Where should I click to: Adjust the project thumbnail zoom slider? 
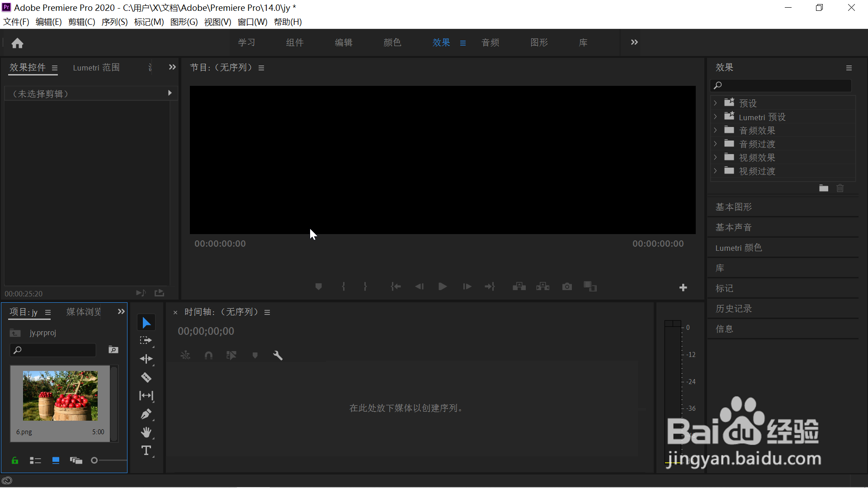pos(94,460)
